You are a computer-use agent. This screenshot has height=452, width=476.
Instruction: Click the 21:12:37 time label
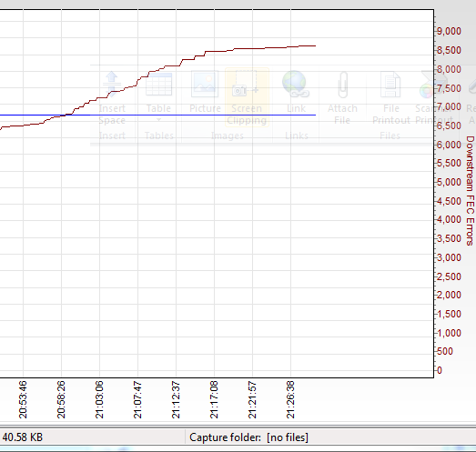click(176, 400)
